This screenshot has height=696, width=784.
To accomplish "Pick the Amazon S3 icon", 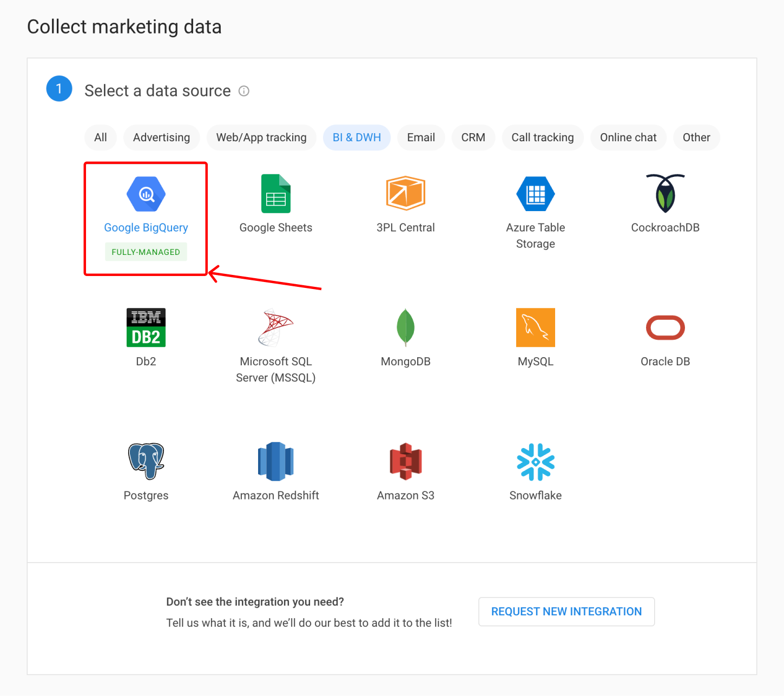I will point(406,462).
